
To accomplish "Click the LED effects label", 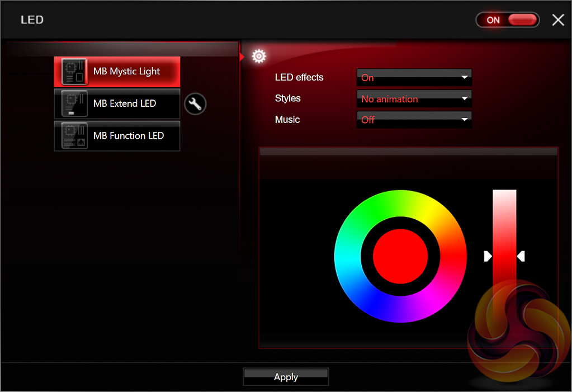I will (299, 77).
